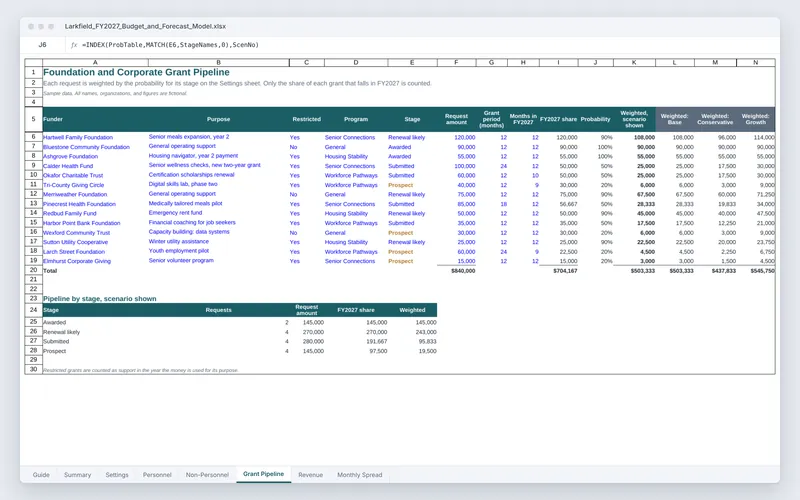Open the Settings sheet tab
The width and height of the screenshot is (800, 500).
(x=117, y=474)
